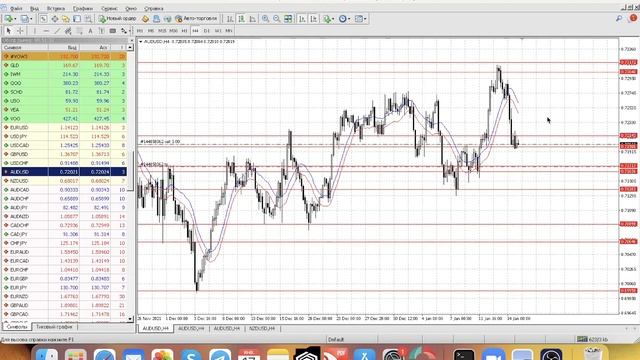Click the Market Watch scrollbar up arrow
This screenshot has width=640, height=360.
click(x=130, y=48)
